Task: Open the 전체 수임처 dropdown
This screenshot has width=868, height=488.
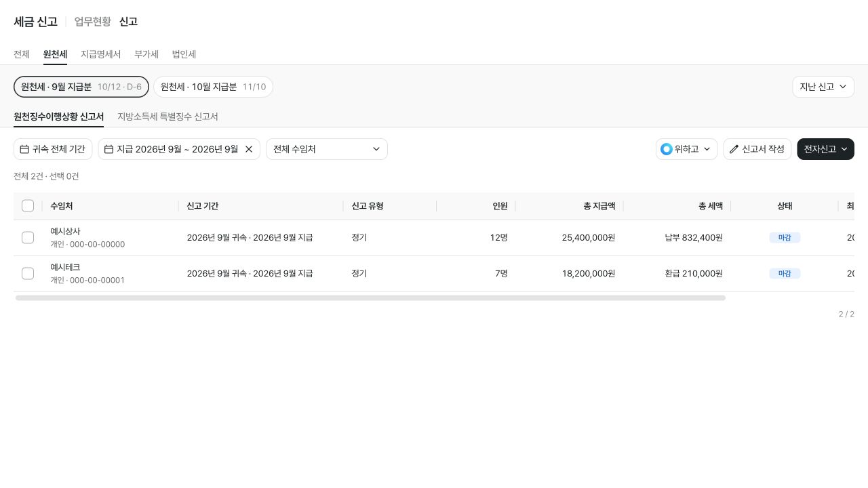Action: 327,149
